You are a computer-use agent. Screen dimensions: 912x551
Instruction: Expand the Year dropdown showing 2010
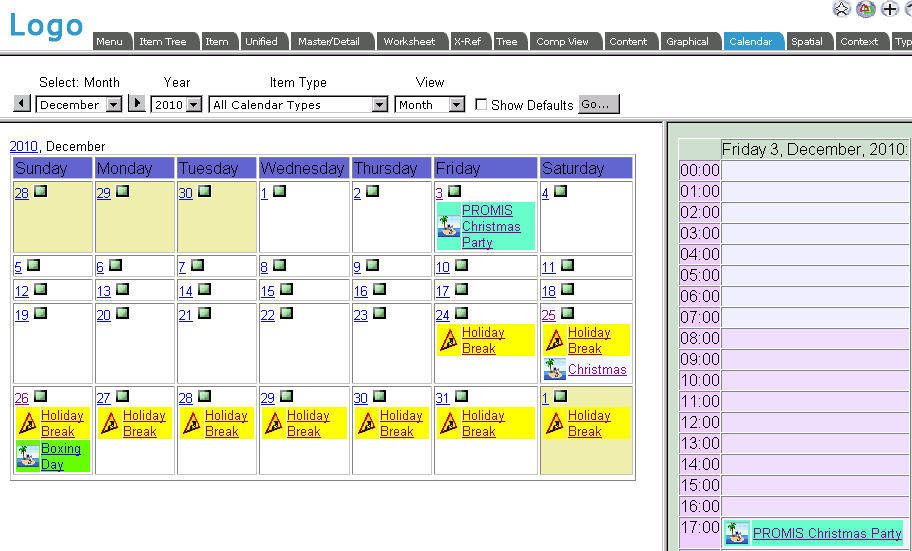pos(177,104)
